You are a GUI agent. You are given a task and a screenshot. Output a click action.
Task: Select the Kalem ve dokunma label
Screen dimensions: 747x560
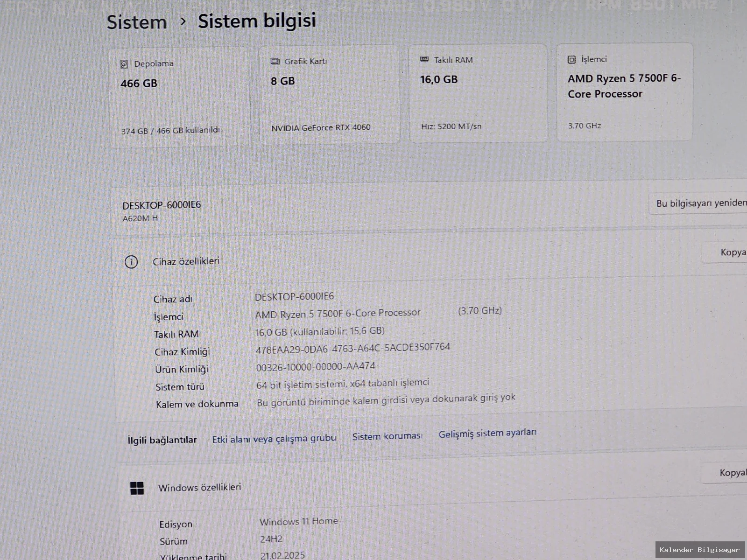tap(197, 404)
